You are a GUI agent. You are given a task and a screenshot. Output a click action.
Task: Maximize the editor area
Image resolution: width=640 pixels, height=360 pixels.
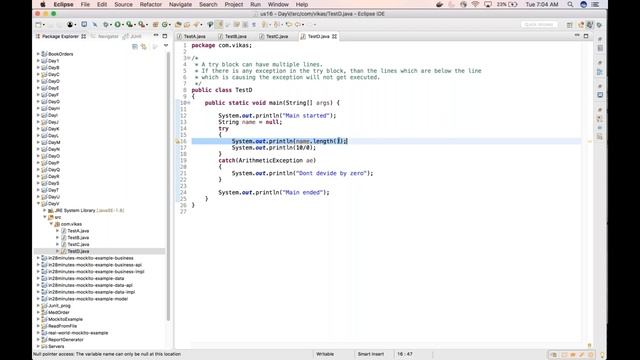point(586,36)
